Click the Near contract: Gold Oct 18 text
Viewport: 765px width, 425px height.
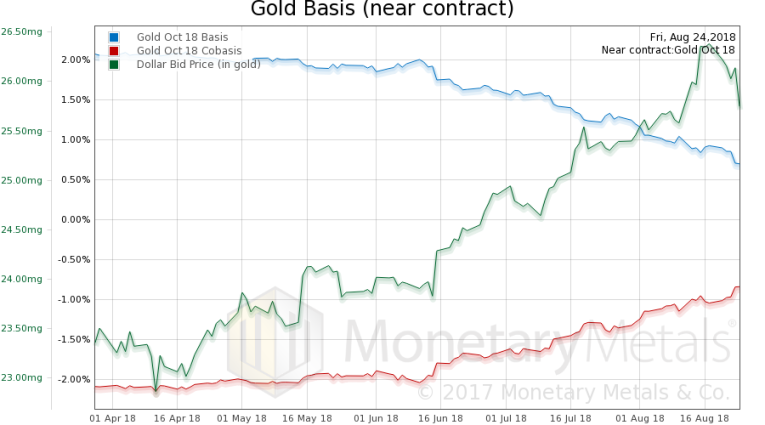pos(668,50)
